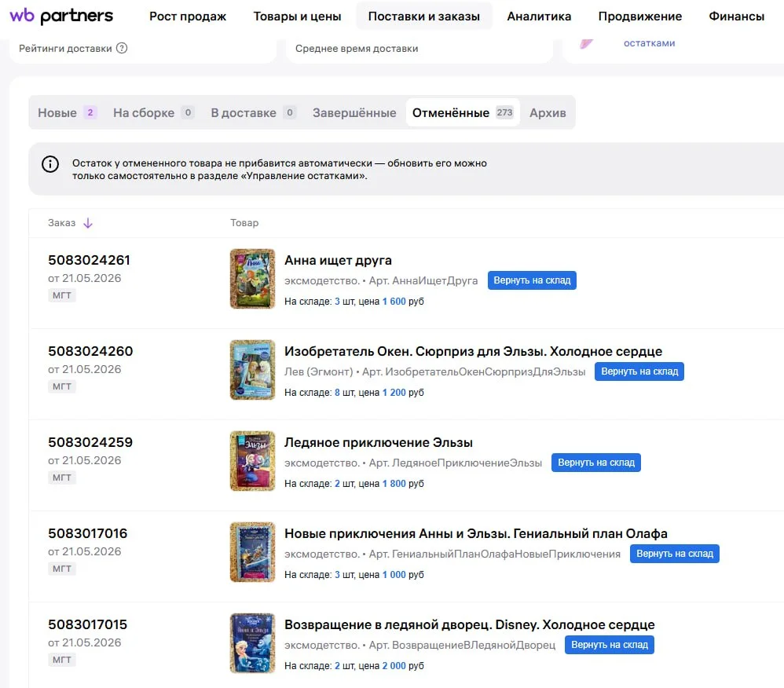The image size is (784, 688).
Task: Click the Изобретатель Окен. Сюрприз для Эльзы title
Action: pyautogui.click(x=473, y=352)
